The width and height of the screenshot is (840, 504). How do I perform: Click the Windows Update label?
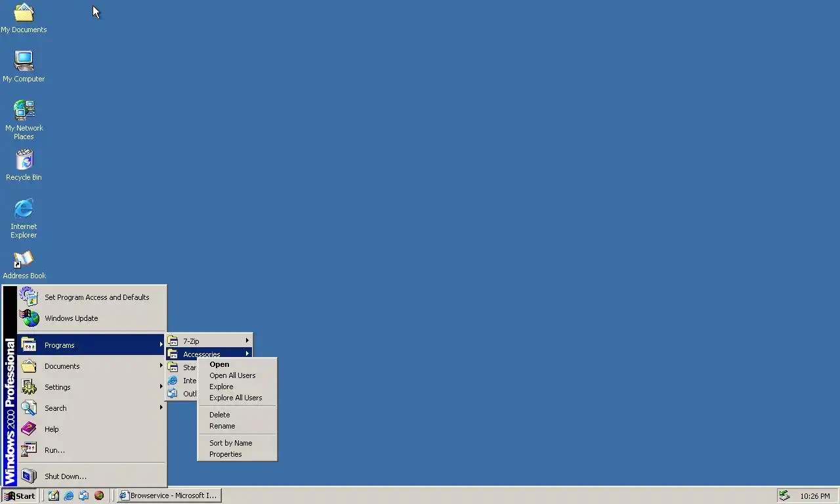coord(72,318)
